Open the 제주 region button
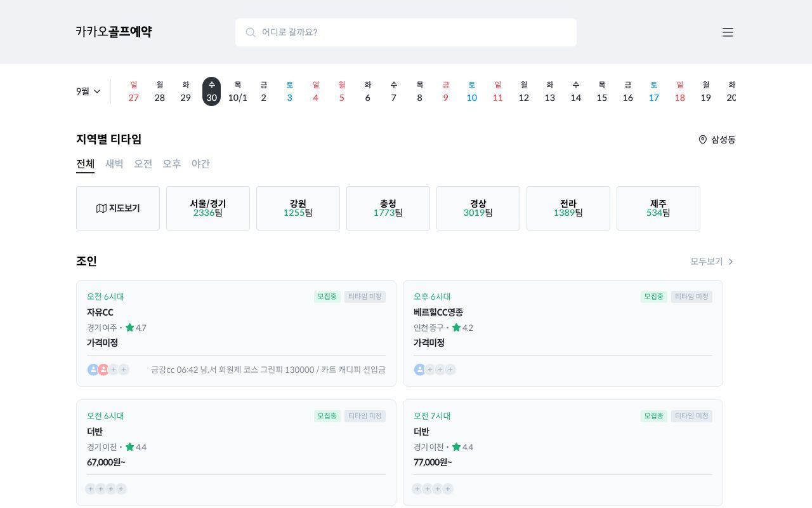The height and width of the screenshot is (508, 812). (x=658, y=208)
